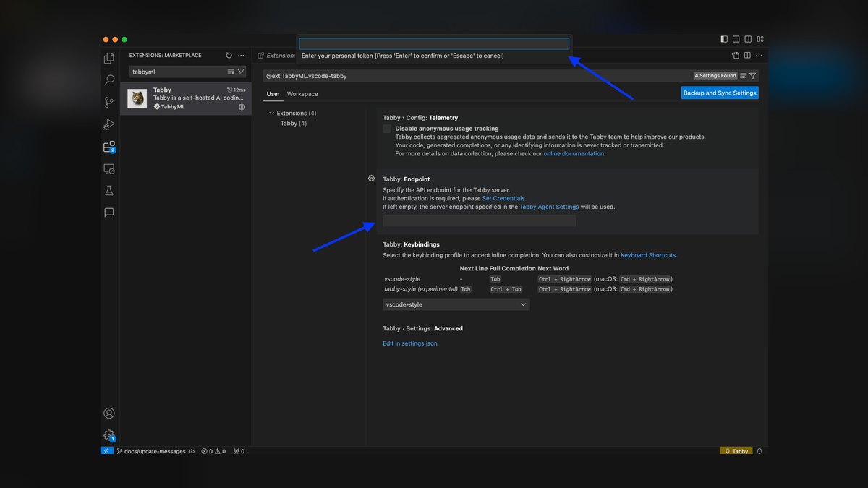
Task: Click remote window indicator in status bar
Action: (106, 451)
